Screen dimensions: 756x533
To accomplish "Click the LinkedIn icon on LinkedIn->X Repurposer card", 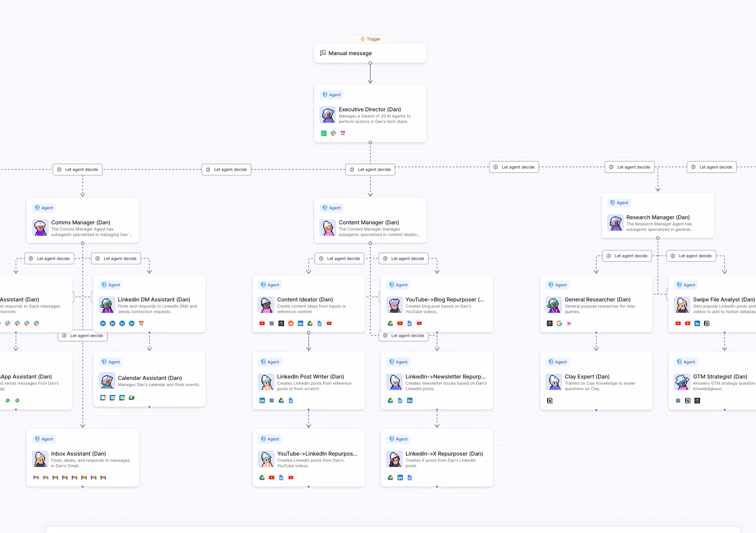I will tap(400, 478).
